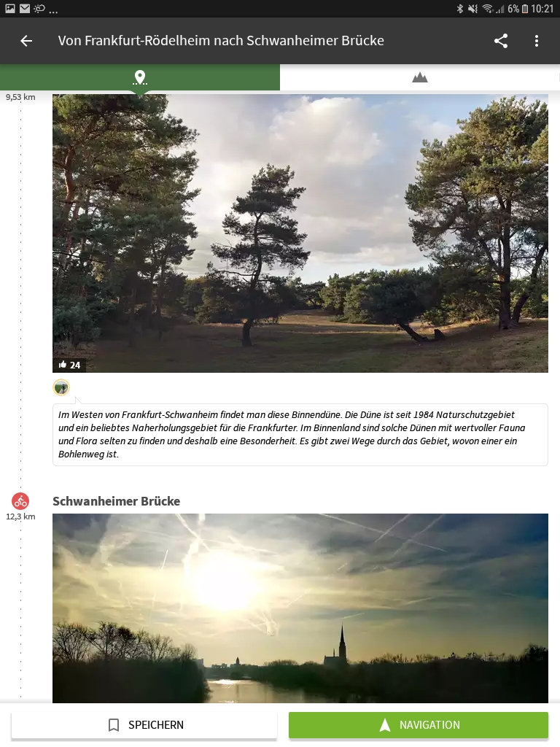Tap the SPEICHERN save button
This screenshot has height=747, width=560.
coord(144,724)
